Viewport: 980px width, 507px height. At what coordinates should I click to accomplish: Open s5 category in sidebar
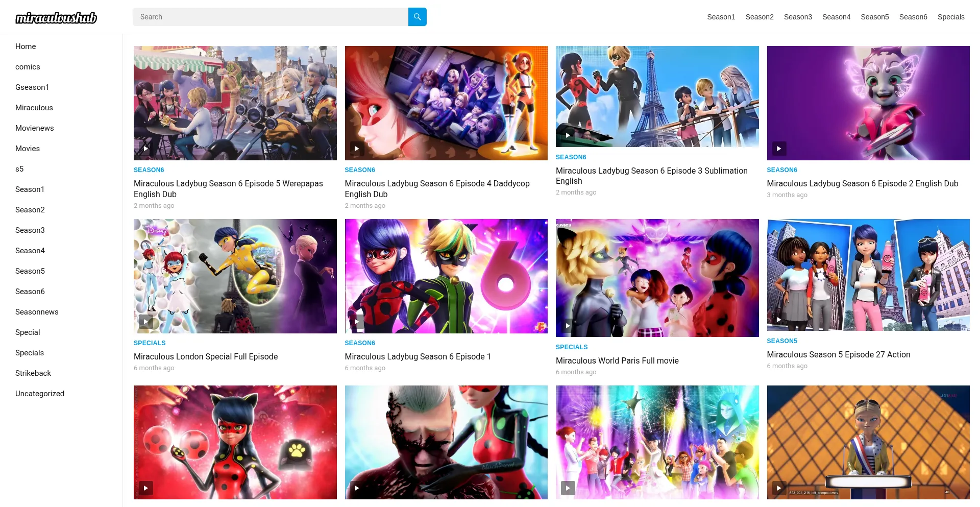click(x=19, y=169)
